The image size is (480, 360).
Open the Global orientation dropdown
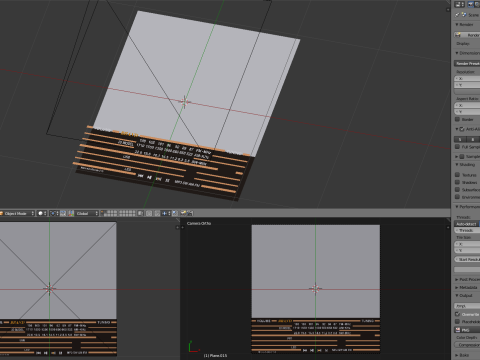click(86, 213)
